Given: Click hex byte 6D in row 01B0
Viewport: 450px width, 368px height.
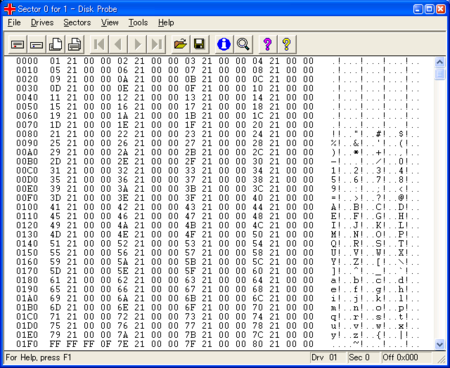Looking at the screenshot, I should coord(55,307).
